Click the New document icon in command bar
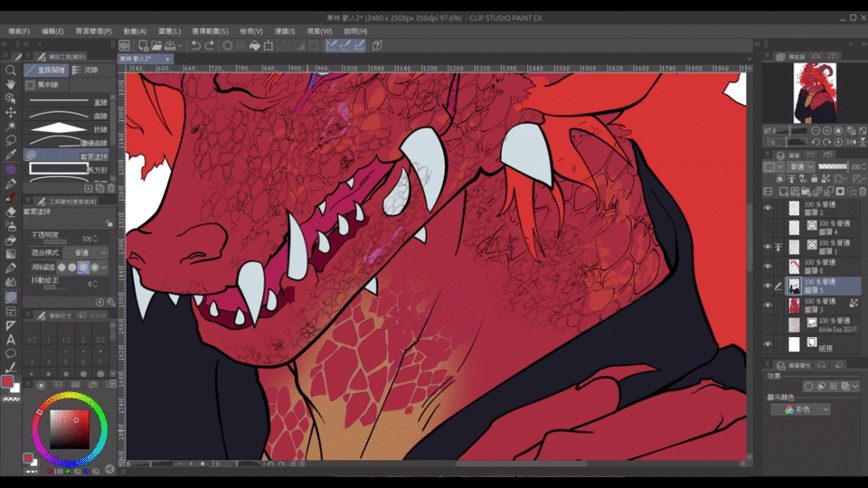Viewport: 868px width, 488px height. 144,45
